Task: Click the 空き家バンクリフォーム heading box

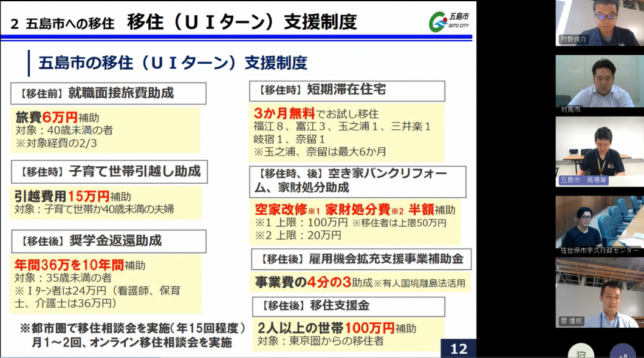Action: coord(357,181)
